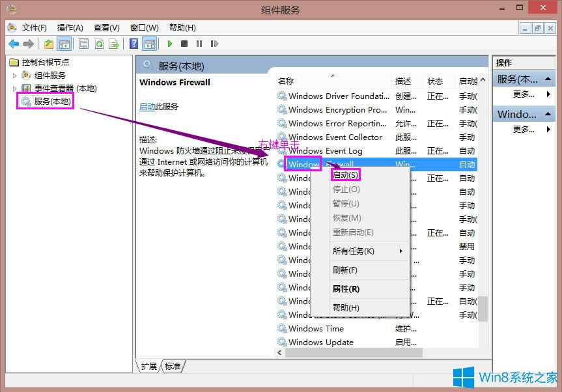
Task: Open the properties icon on the toolbar
Action: point(83,44)
